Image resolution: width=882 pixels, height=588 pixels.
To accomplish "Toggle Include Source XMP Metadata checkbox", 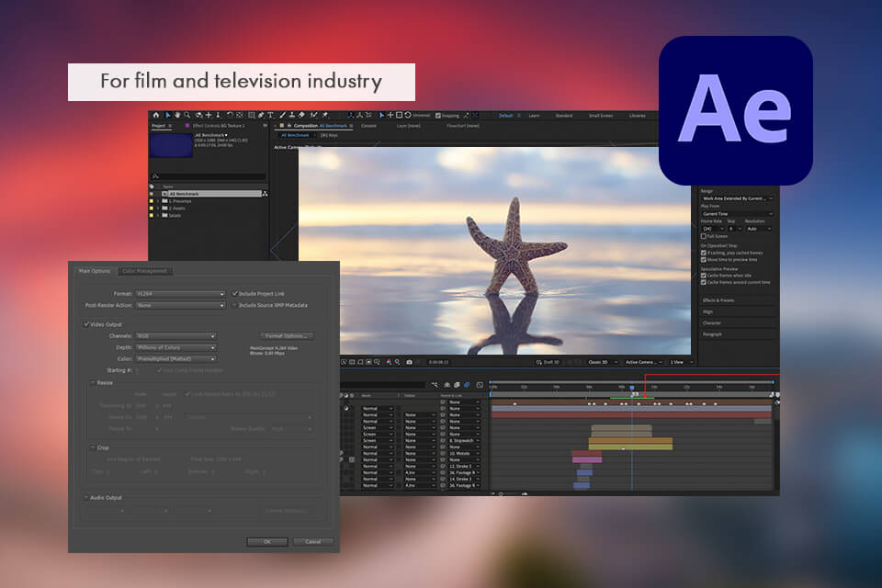I will (235, 306).
